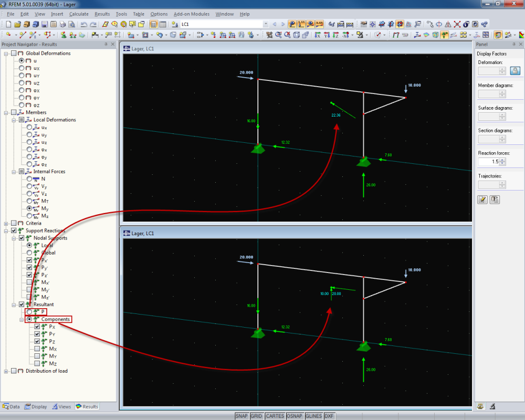Click the edit pencil button in Panel
525x420 pixels.
pos(482,199)
